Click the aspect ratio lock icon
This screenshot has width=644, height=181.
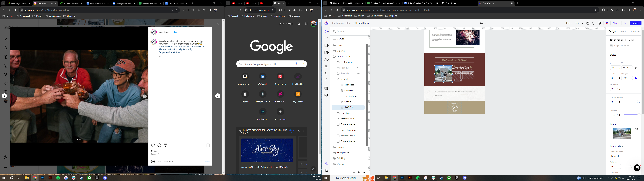[x=636, y=78]
